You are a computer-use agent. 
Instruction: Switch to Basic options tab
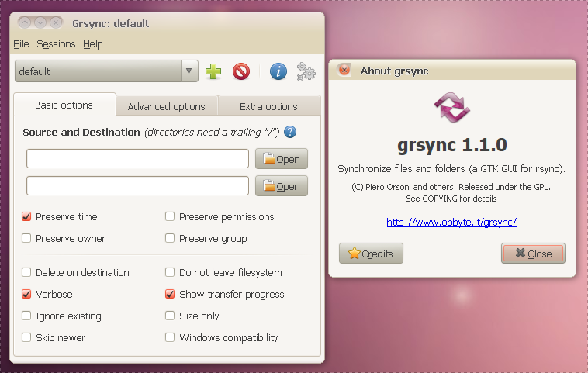pos(64,105)
